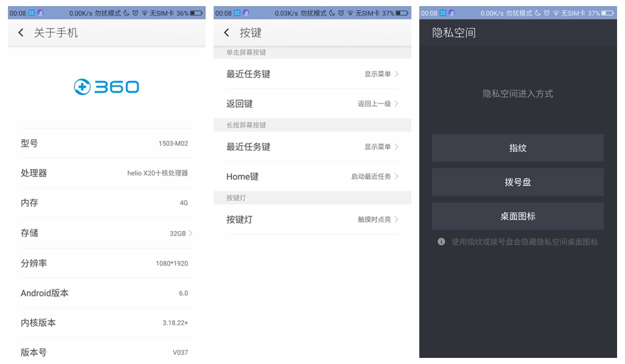The image size is (625, 364).
Task: Open 最近任务键 under 单击屏幕按键 section
Action: [312, 74]
